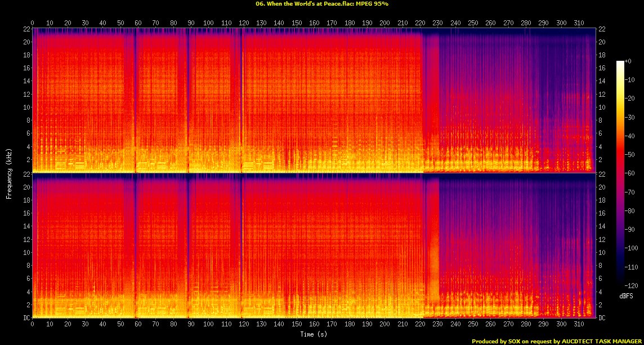This screenshot has width=644, height=345.
Task: Click the "DC" label at bottom right of the frequency axis
Action: coord(601,317)
